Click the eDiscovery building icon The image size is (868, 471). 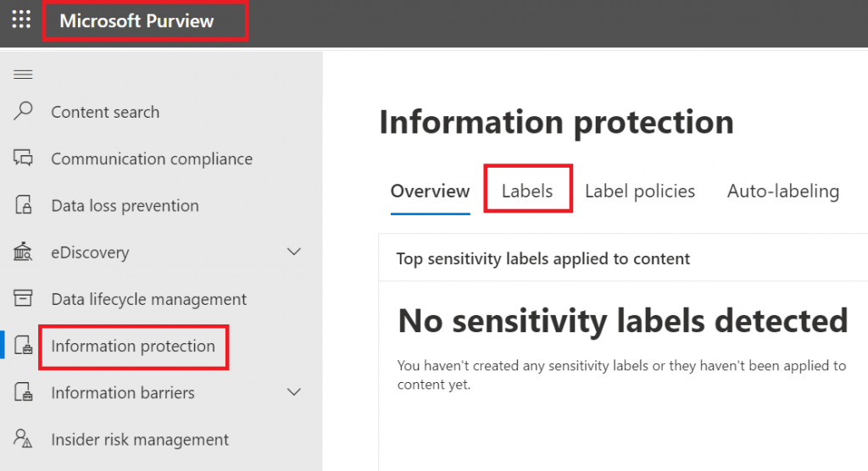tap(23, 252)
